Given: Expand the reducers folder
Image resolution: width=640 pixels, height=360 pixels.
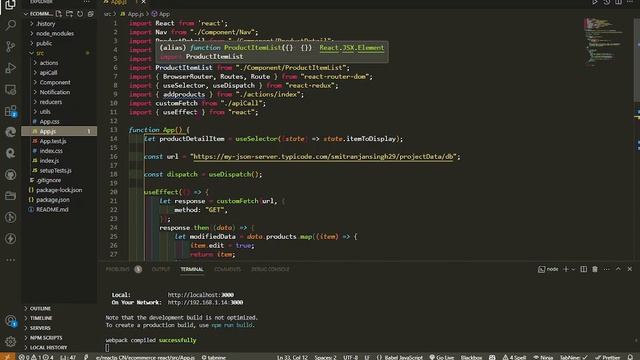Looking at the screenshot, I should tap(51, 102).
